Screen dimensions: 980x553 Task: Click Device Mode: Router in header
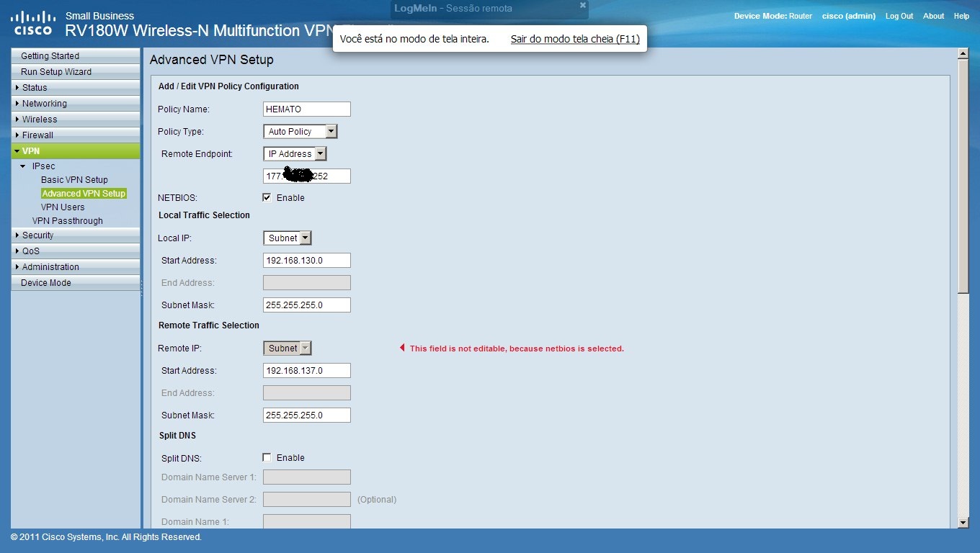[x=773, y=16]
